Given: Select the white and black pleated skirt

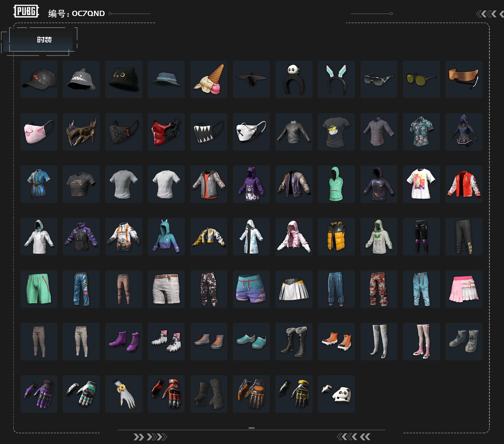Looking at the screenshot, I should pos(294,289).
